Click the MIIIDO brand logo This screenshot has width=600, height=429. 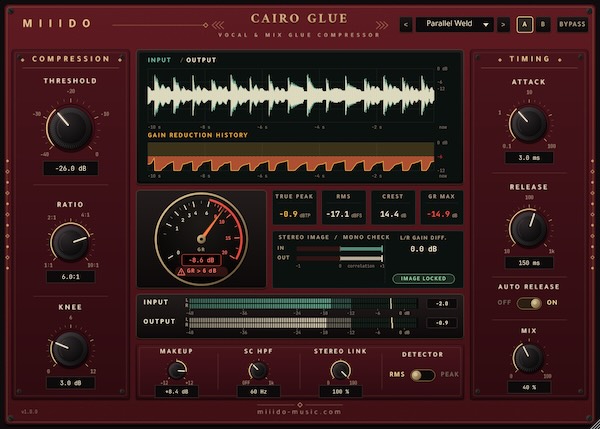[57, 24]
